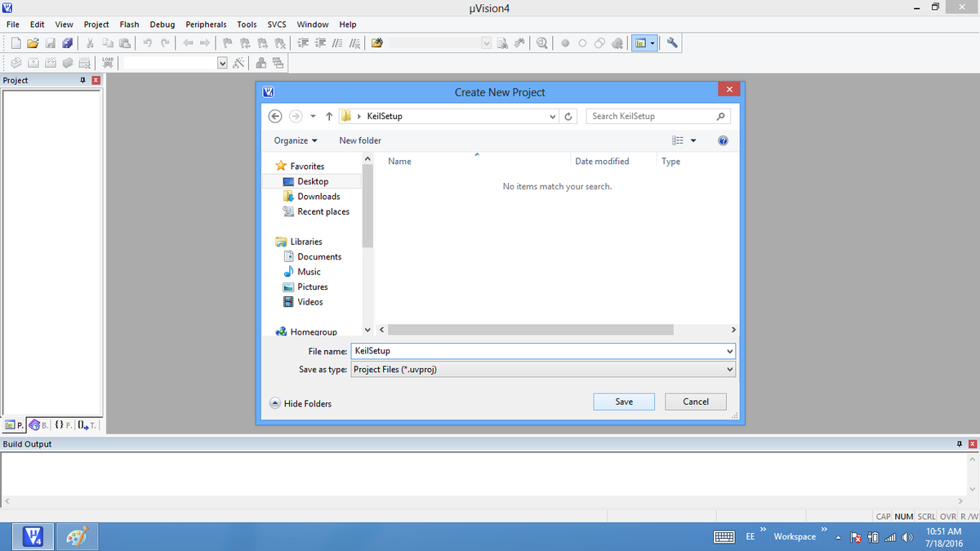The width and height of the screenshot is (980, 551).
Task: Switch to the Templates tab in Project panel
Action: (88, 424)
